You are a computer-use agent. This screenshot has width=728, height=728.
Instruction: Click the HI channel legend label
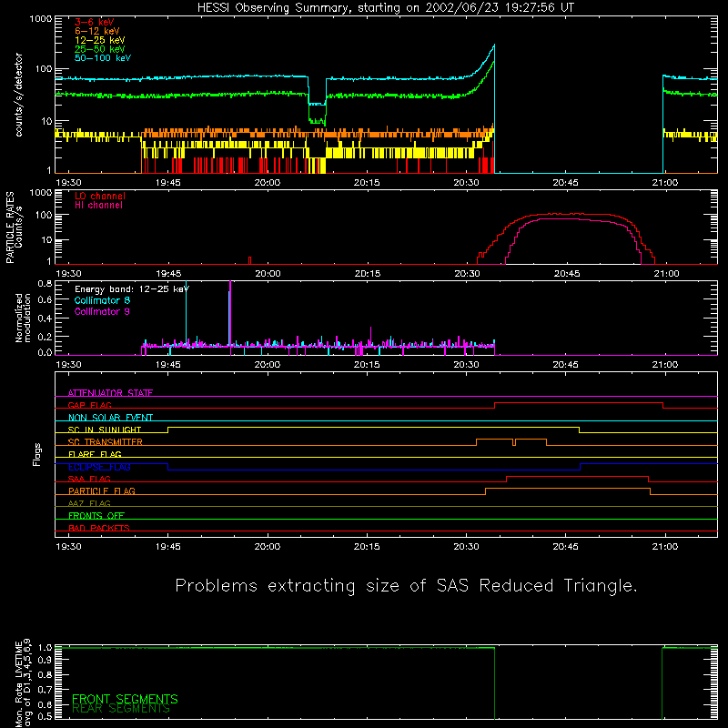tap(98, 206)
